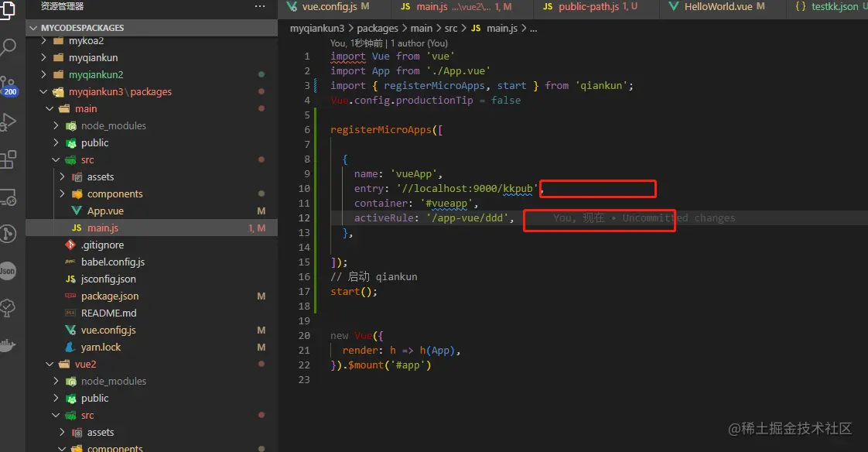868x452 pixels.
Task: Click line number 12 in editor gutter
Action: pyautogui.click(x=304, y=217)
